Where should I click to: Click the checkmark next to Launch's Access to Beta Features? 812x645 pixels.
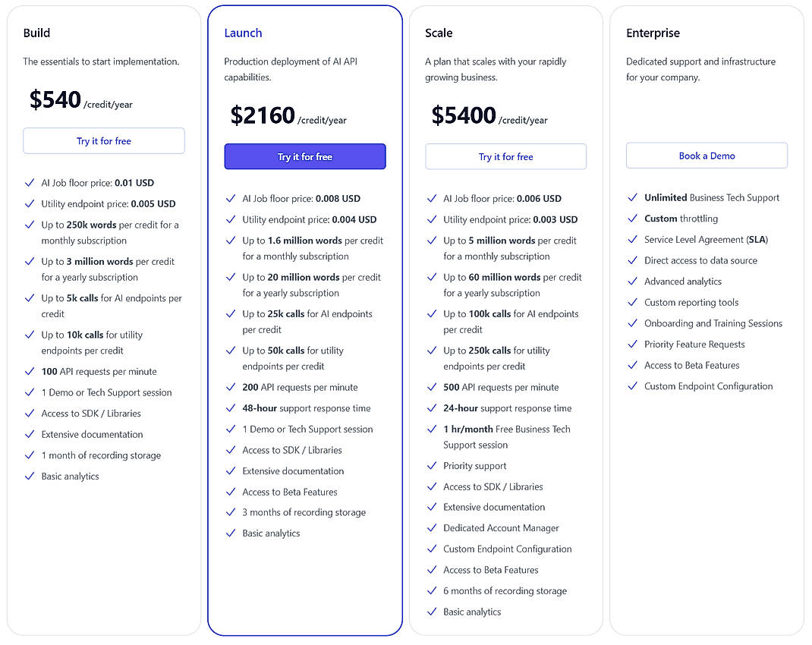click(231, 492)
